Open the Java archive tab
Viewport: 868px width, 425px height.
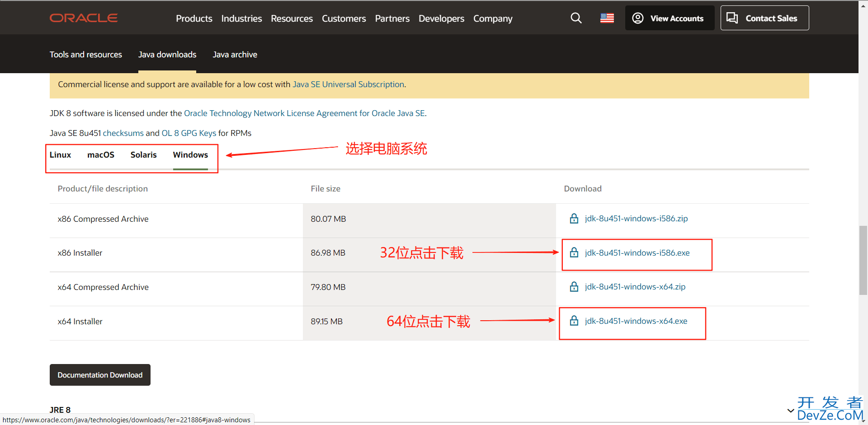click(235, 55)
